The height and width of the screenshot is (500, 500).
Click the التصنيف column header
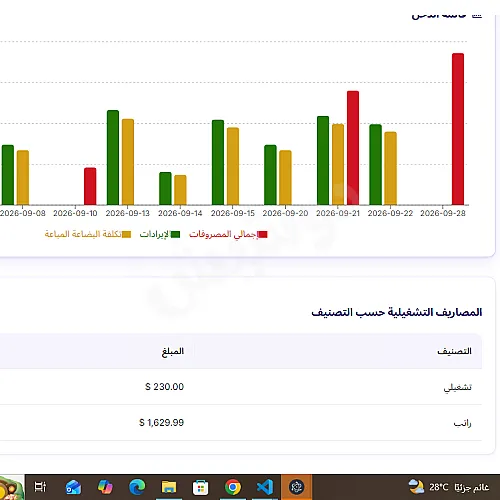point(454,351)
